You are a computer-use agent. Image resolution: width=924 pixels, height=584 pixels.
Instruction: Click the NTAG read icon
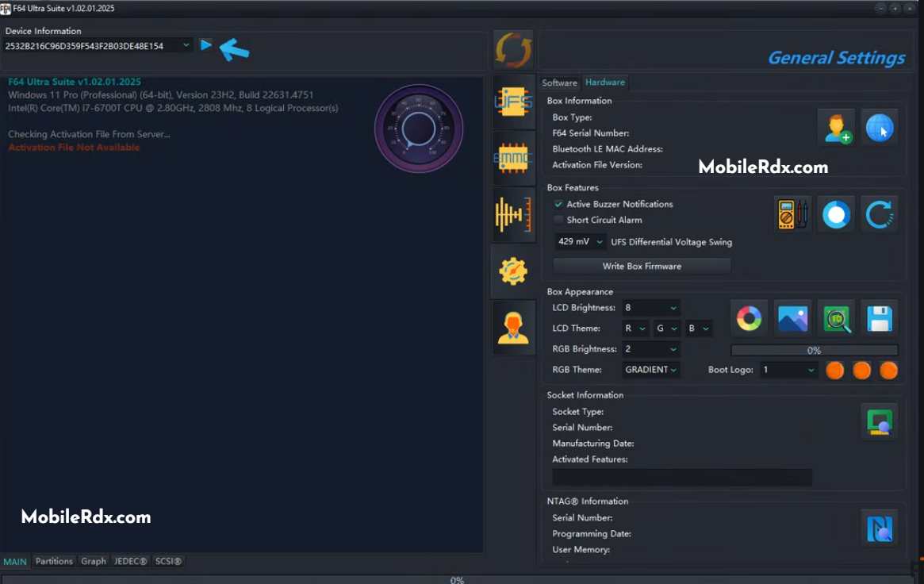[x=880, y=528]
